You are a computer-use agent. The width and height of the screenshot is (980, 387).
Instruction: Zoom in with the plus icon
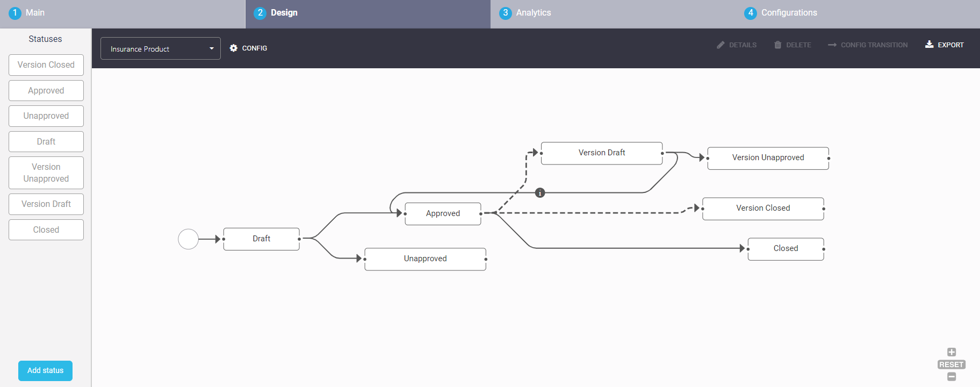[x=952, y=352]
